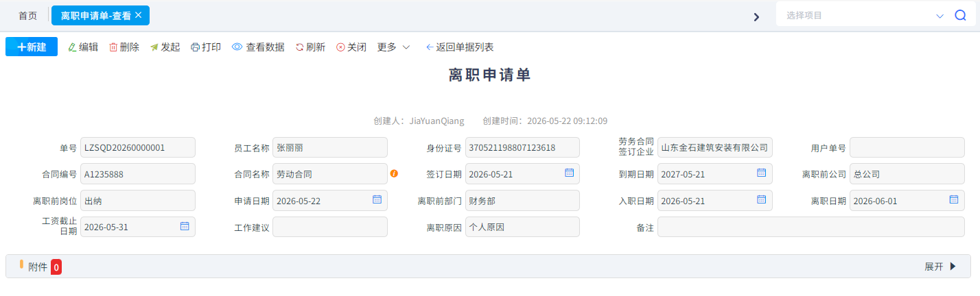Screen dimensions: 980x296
Task: Click the 离职前部门 field
Action: [522, 201]
